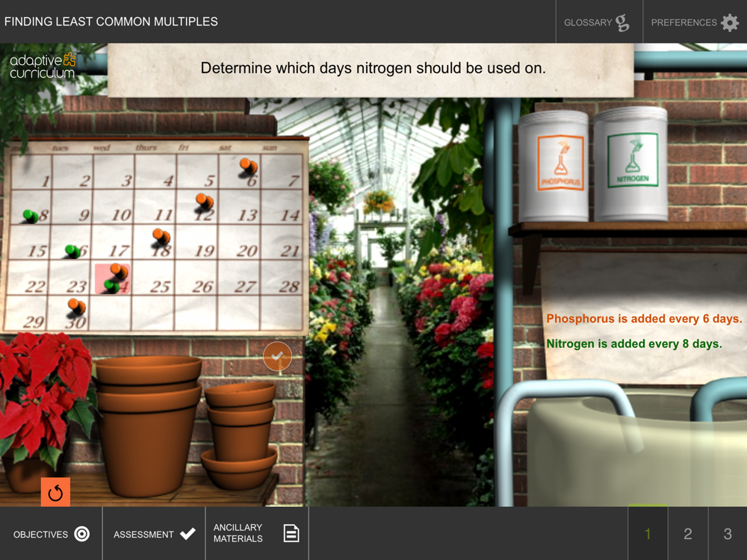
Task: Confirm answer with orange checkmark button
Action: [277, 355]
